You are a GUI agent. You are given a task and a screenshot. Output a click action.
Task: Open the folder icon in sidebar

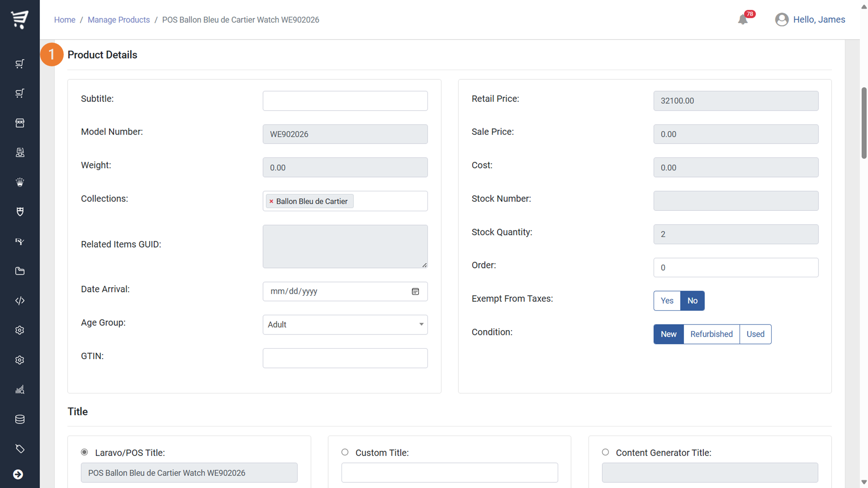tap(20, 271)
